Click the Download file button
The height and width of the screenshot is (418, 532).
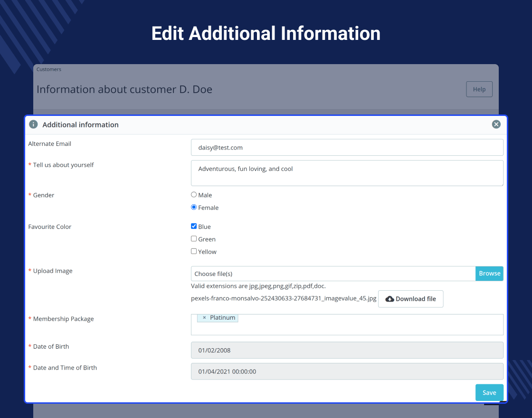tap(410, 299)
